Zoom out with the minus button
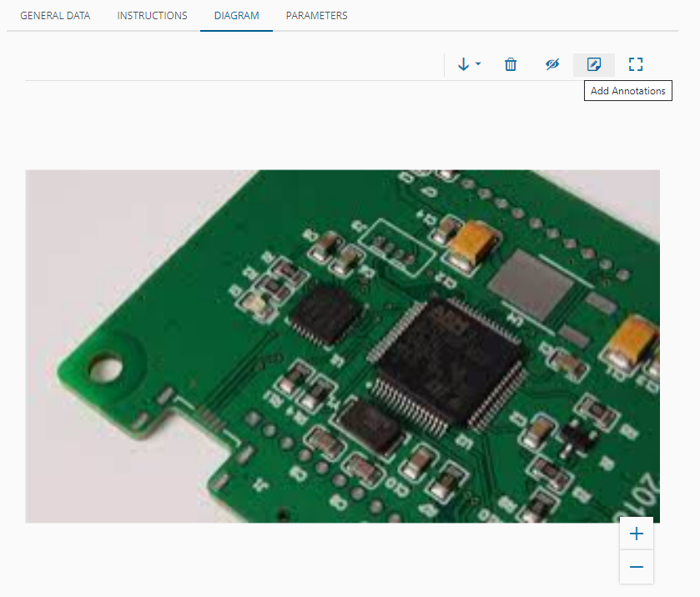 (x=636, y=567)
